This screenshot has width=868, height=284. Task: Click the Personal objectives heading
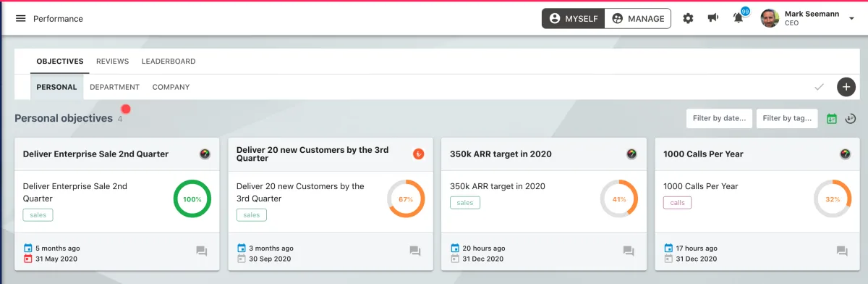pyautogui.click(x=64, y=118)
